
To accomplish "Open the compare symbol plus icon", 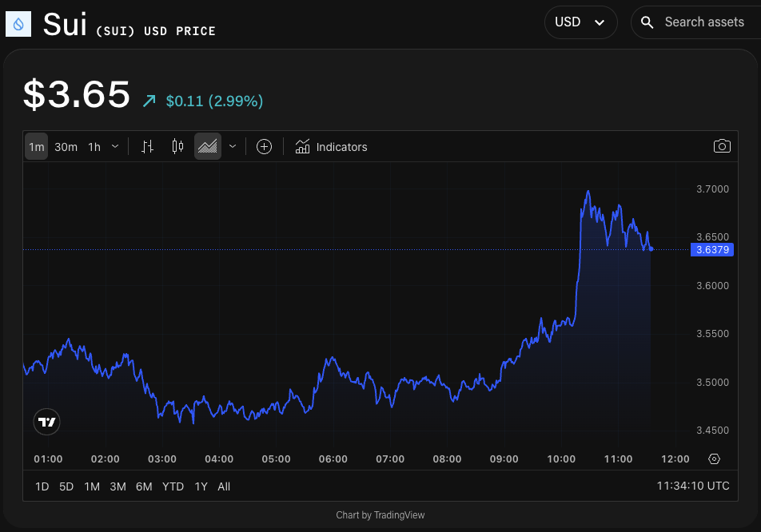I will pyautogui.click(x=264, y=146).
